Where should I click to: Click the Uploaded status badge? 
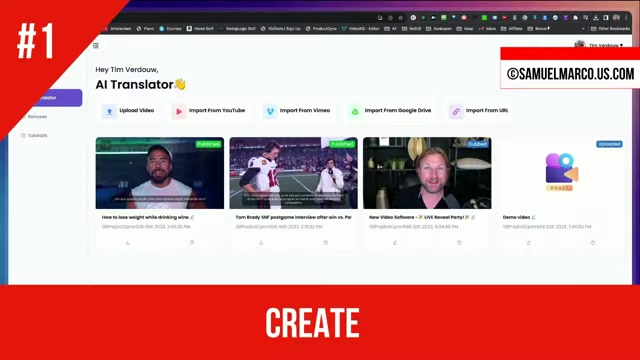click(x=609, y=144)
